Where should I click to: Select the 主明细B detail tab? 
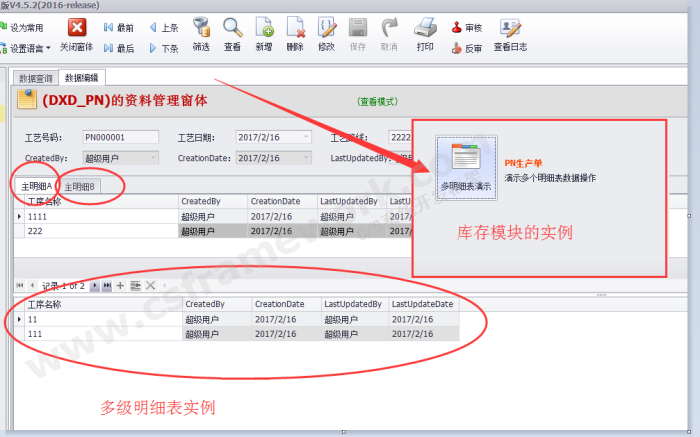click(80, 187)
